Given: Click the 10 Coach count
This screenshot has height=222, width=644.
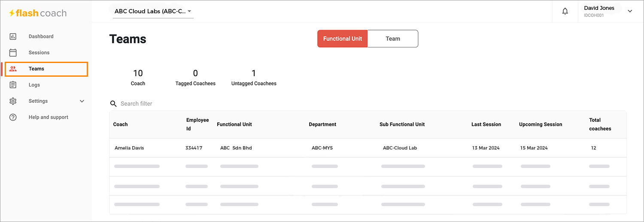Looking at the screenshot, I should [x=138, y=78].
